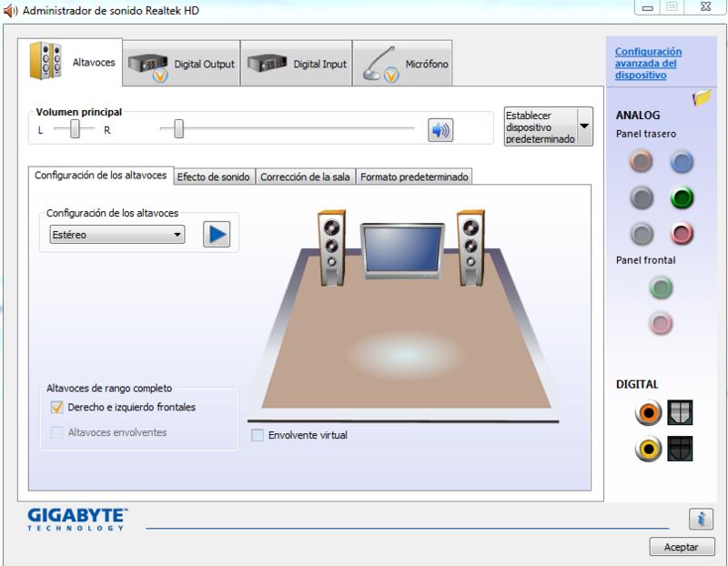Open the Digital Output tab
Screen dimensions: 728x566
click(x=182, y=64)
